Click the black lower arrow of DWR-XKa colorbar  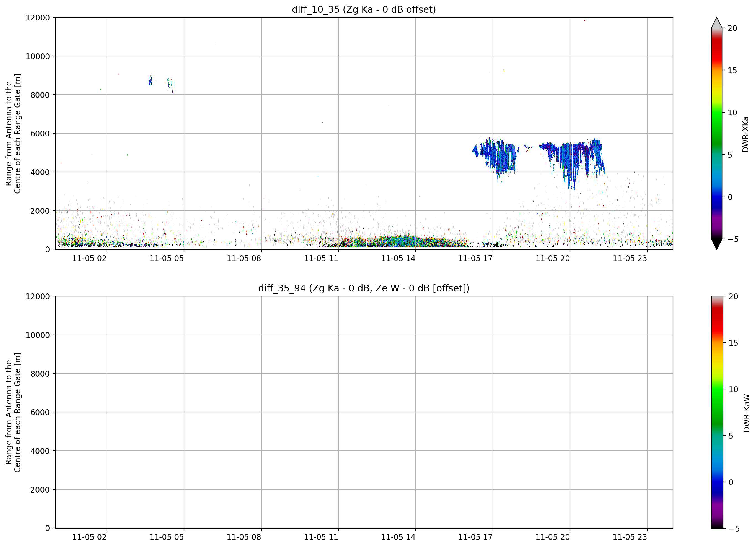click(717, 244)
